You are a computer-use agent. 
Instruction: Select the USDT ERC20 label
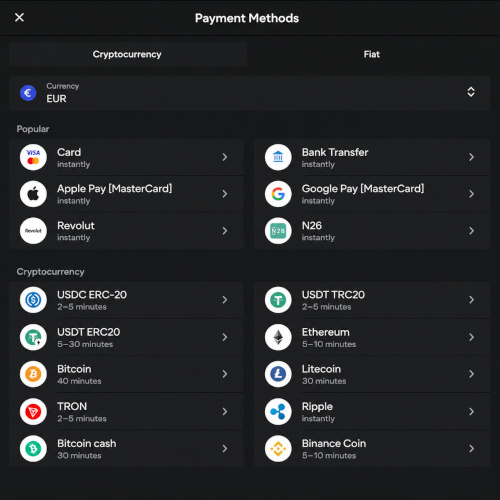[89, 332]
